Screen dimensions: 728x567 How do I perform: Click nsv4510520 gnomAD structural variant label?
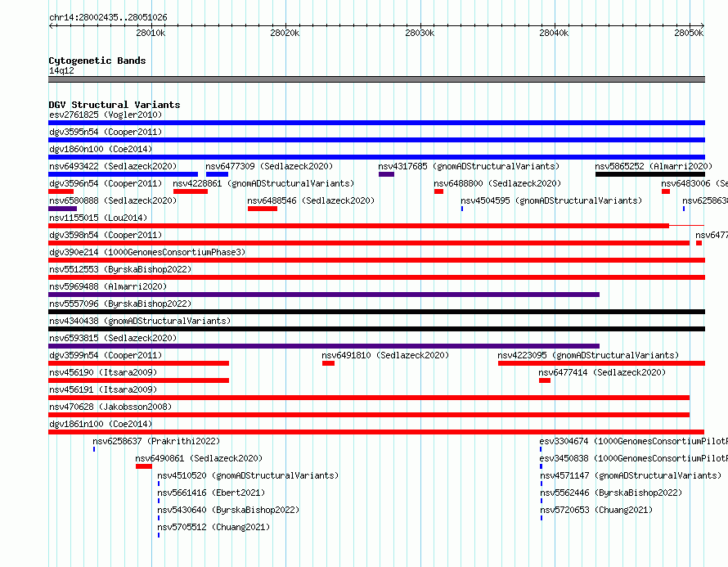tap(248, 475)
